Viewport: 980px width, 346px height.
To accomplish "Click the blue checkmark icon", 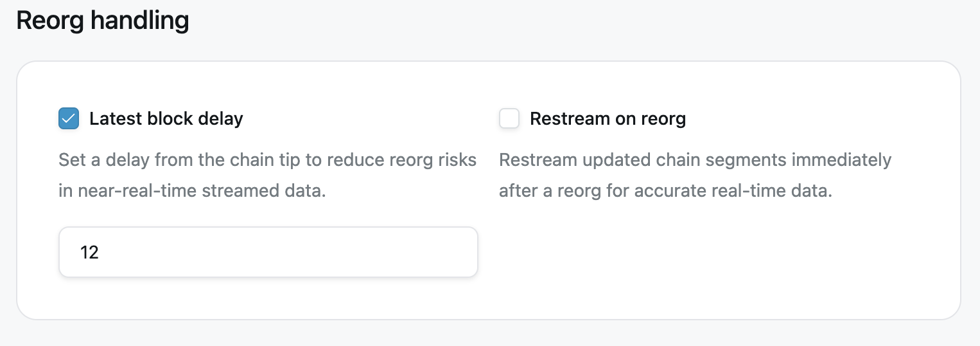I will (x=69, y=118).
